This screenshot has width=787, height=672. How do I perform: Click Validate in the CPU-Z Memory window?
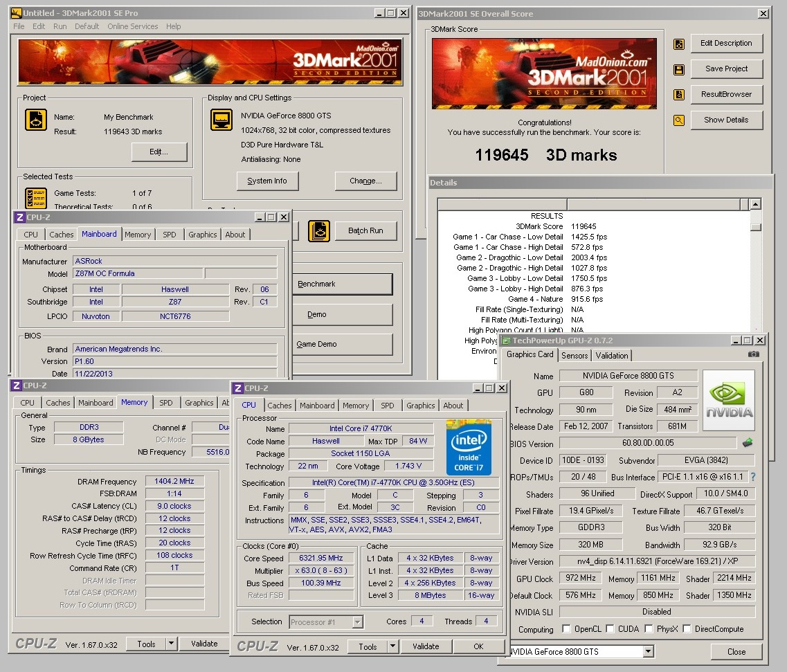204,644
